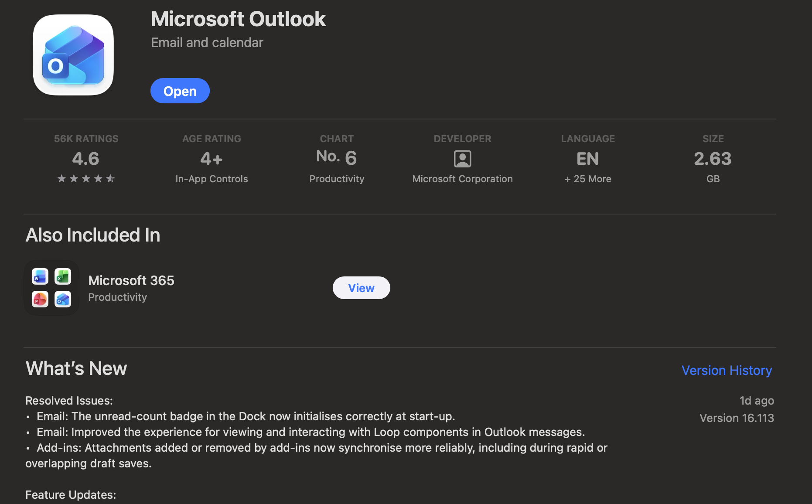Click the developer person icon
The image size is (812, 504).
pyautogui.click(x=463, y=159)
